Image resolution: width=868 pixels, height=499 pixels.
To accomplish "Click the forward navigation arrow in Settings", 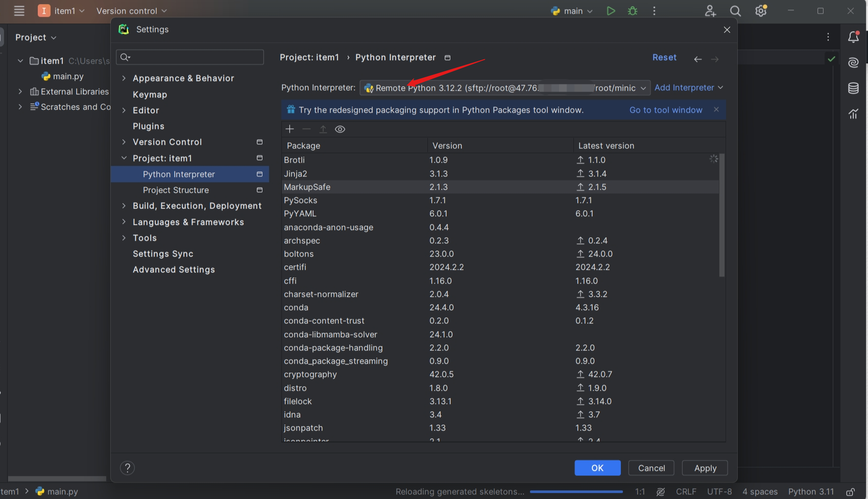I will click(715, 59).
